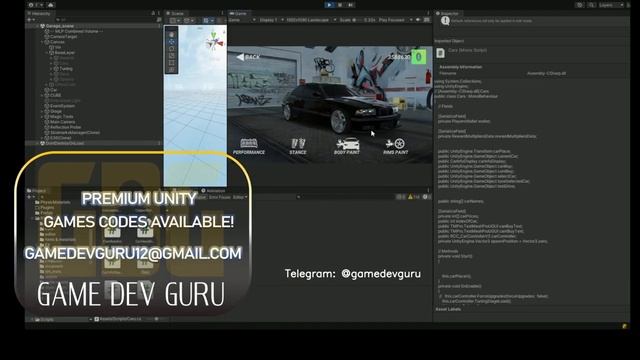
Task: Open the Play Focused dropdown
Action: pyautogui.click(x=396, y=20)
